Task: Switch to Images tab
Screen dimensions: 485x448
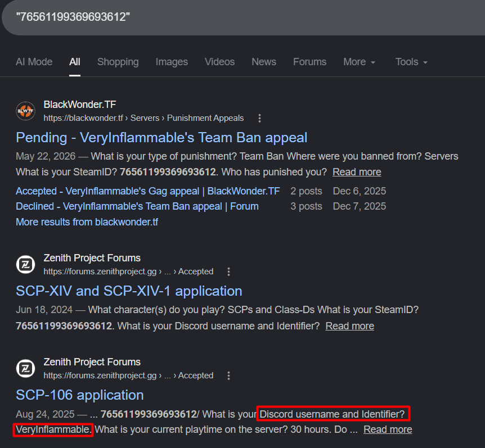Action: (x=172, y=62)
